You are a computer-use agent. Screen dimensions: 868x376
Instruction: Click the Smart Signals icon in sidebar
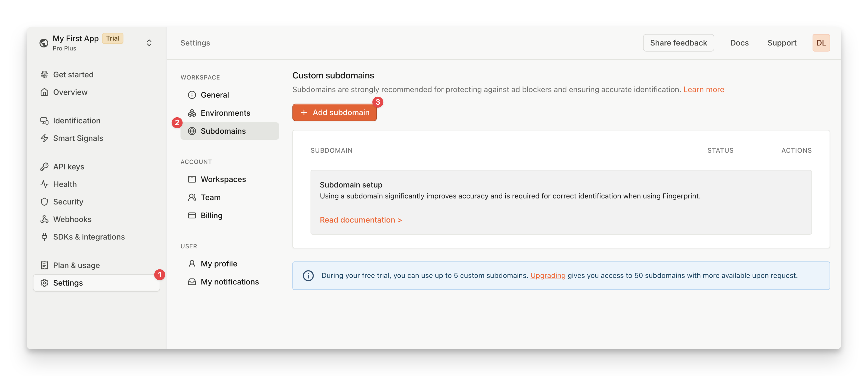click(x=44, y=137)
